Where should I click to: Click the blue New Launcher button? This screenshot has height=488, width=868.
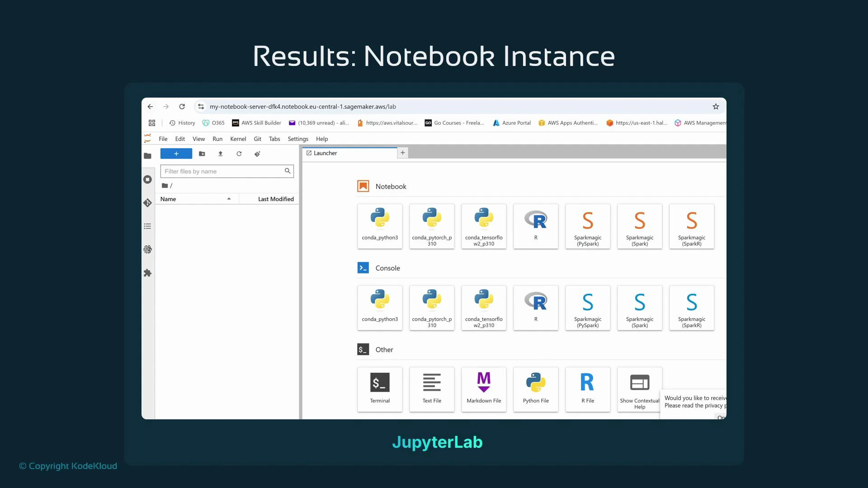(x=176, y=154)
